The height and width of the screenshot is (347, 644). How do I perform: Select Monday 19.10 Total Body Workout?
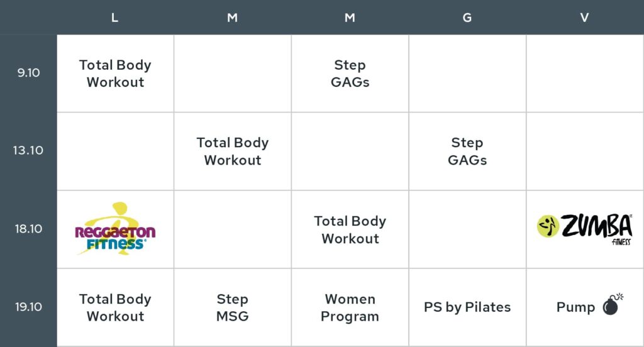tap(116, 307)
